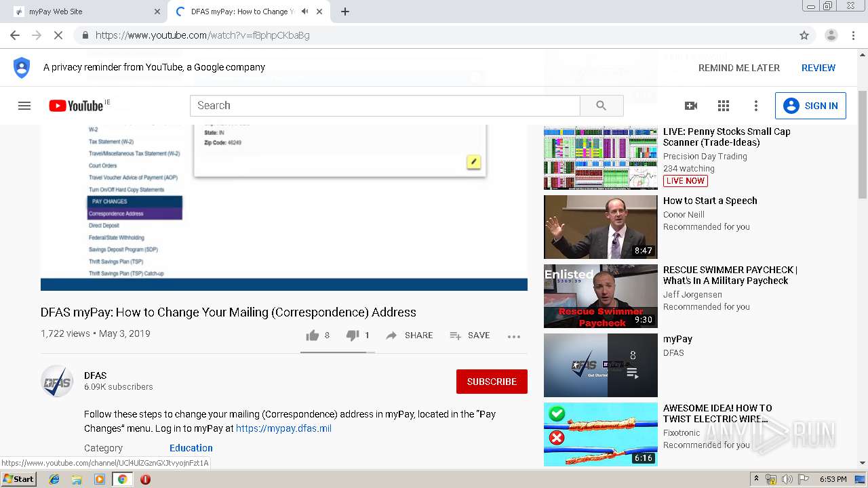868x488 pixels.
Task: Mute the tab via speaker icon
Action: (304, 12)
